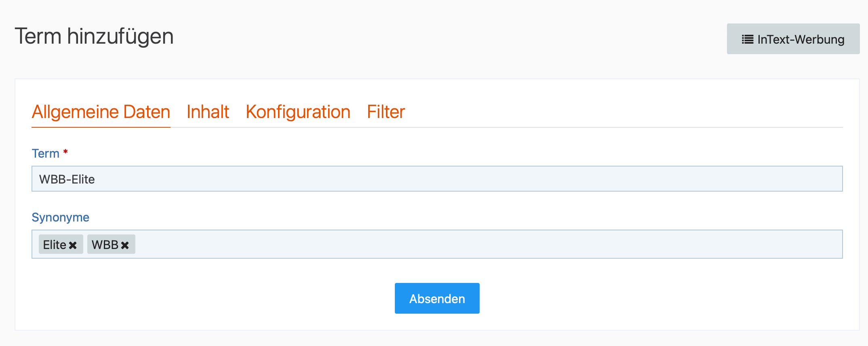Click empty tab bar area right of Filter

(x=606, y=112)
